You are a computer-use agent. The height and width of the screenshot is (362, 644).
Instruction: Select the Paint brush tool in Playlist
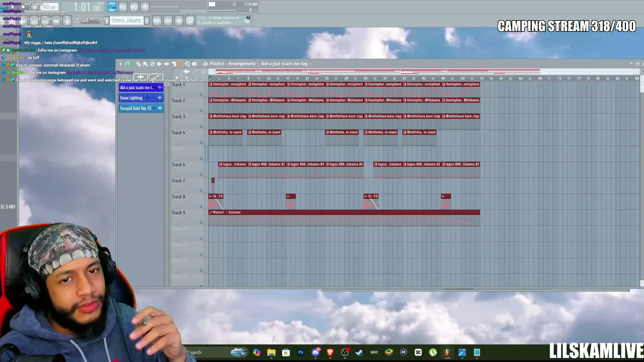tap(145, 64)
